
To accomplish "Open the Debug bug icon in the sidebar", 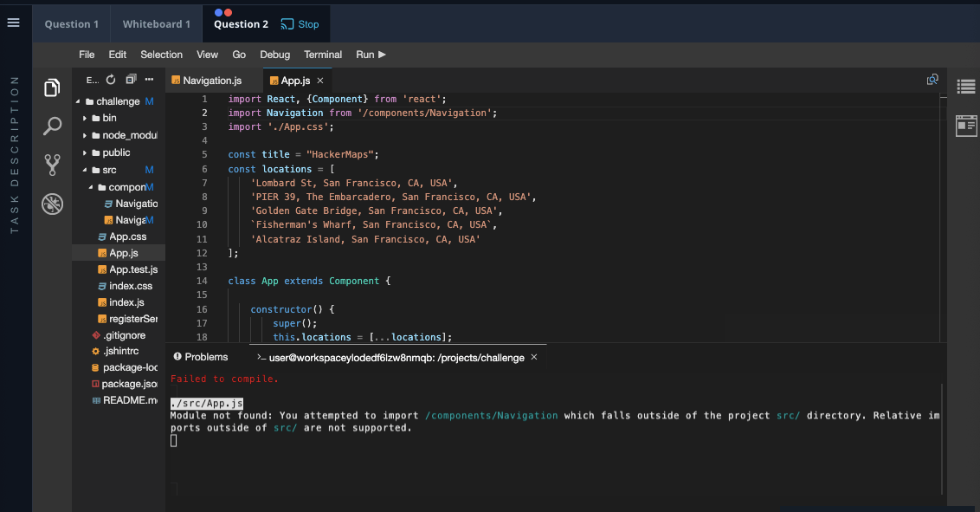I will (x=53, y=204).
